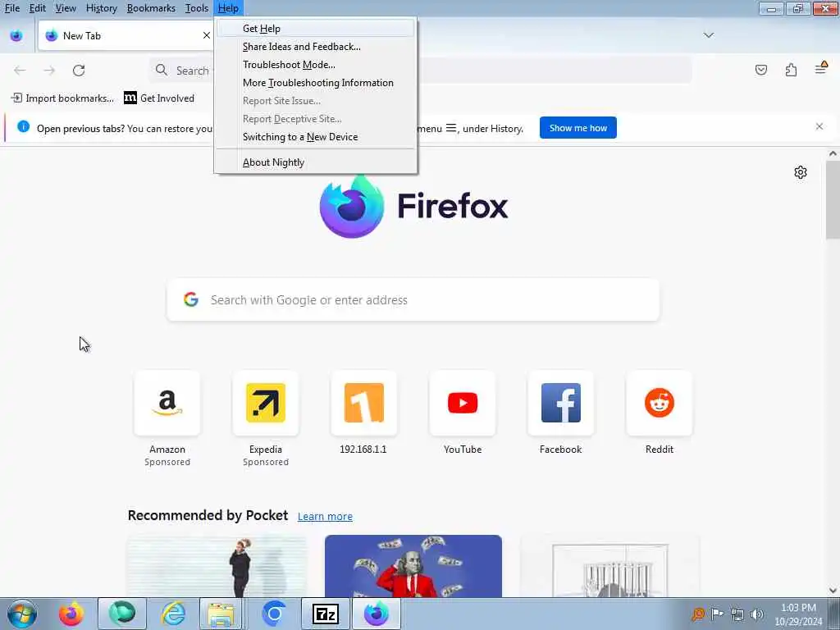Open Internet Explorer from the taskbar

click(x=174, y=614)
